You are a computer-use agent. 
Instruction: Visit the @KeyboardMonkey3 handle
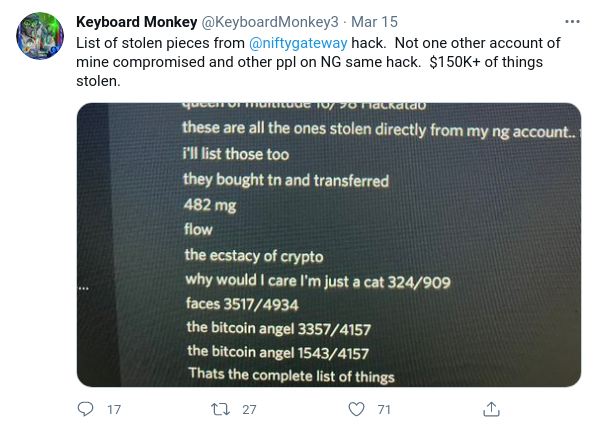click(x=270, y=22)
